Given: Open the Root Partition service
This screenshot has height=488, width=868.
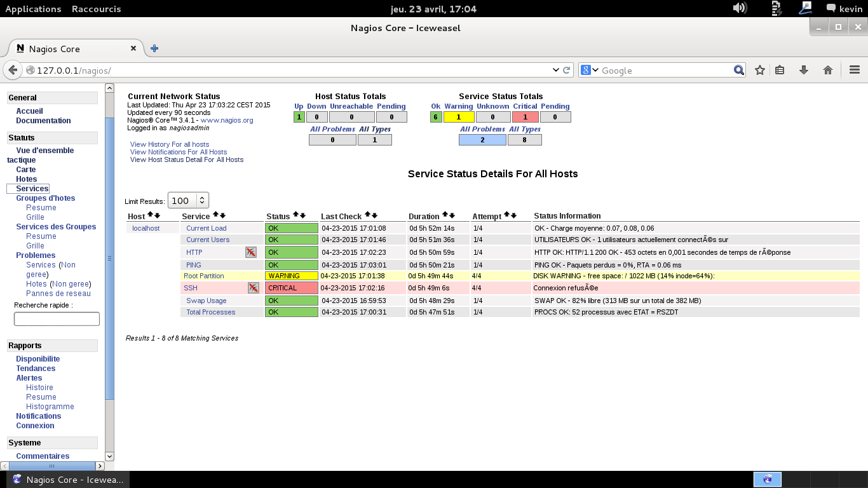Looking at the screenshot, I should click(204, 276).
